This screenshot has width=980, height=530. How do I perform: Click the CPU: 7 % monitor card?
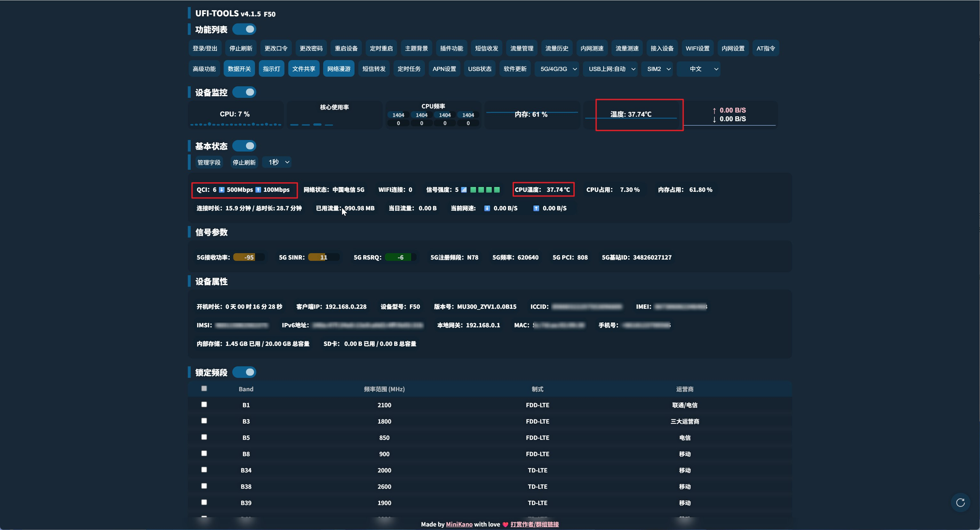pyautogui.click(x=235, y=115)
